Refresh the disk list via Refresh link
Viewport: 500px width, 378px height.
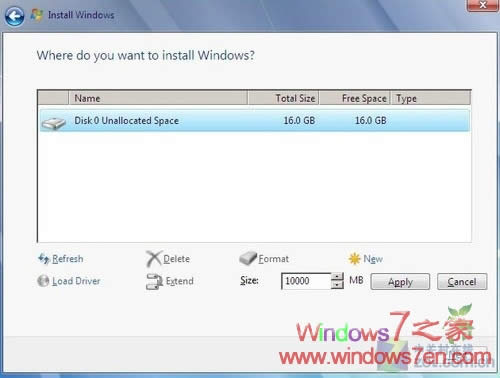[x=68, y=259]
